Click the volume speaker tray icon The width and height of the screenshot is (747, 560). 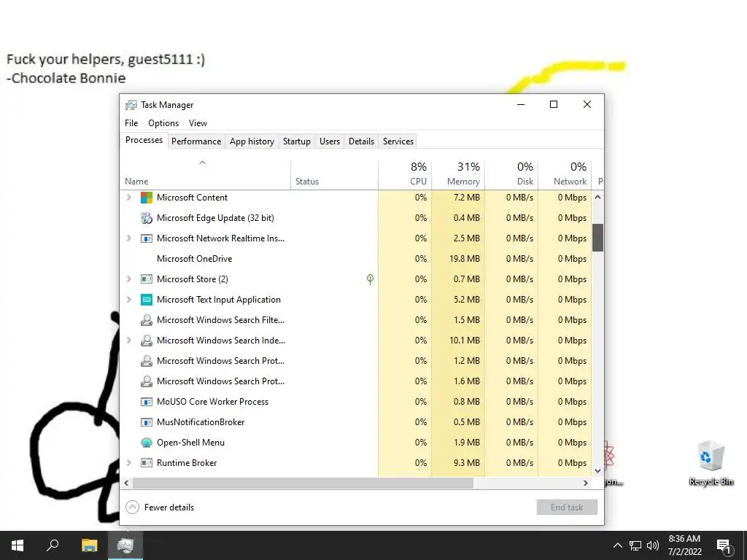click(653, 545)
